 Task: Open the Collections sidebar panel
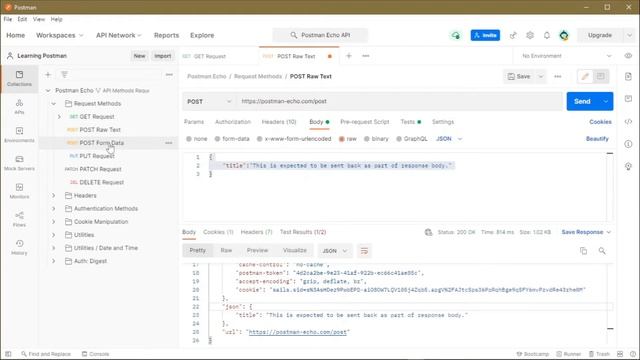[x=19, y=78]
